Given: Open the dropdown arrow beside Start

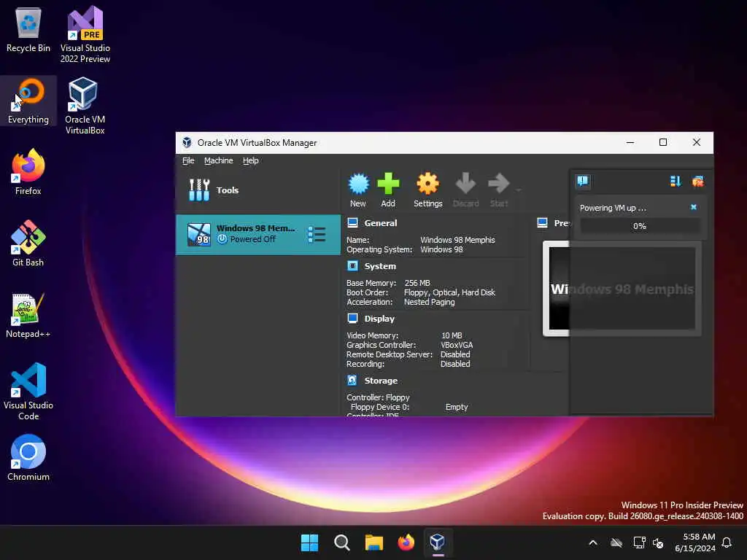Looking at the screenshot, I should point(519,190).
